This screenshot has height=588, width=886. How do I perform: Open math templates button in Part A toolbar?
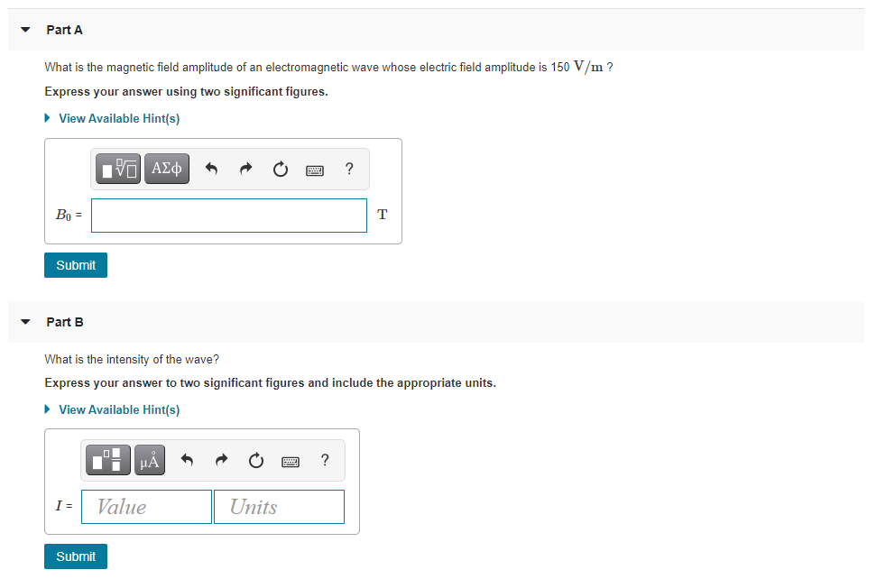point(118,169)
